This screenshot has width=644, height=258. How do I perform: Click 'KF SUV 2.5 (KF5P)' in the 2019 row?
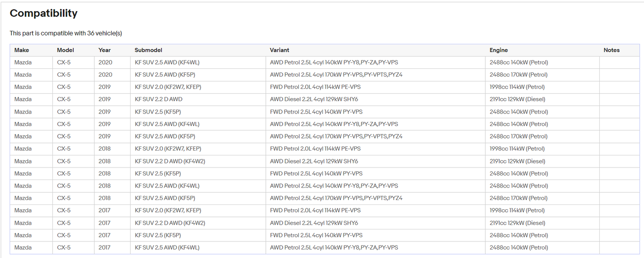pos(157,112)
